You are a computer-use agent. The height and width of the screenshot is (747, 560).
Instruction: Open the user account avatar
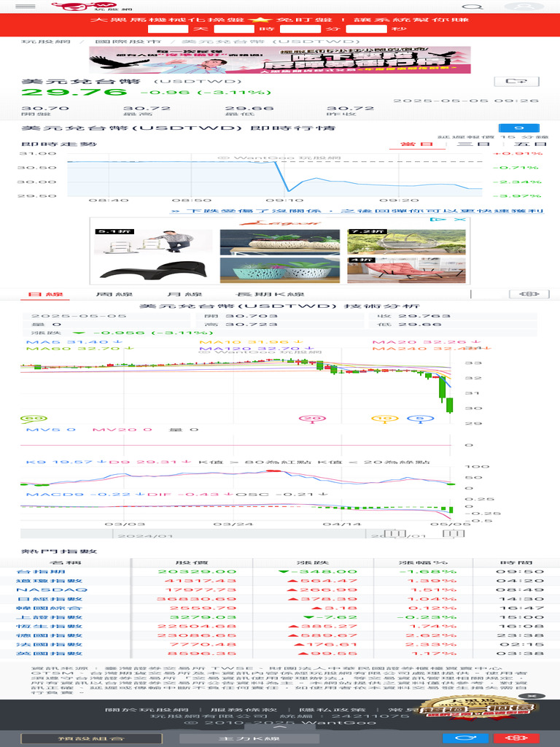pos(524,7)
